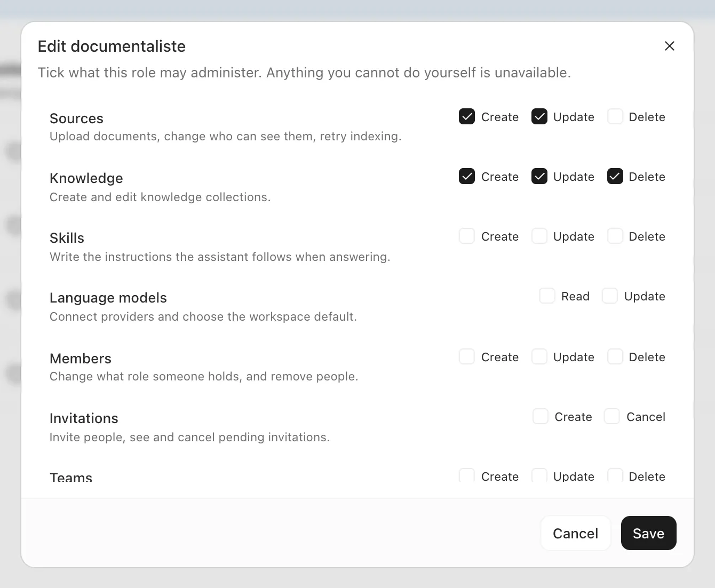Uncheck Create permission for Knowledge
This screenshot has width=715, height=588.
[x=467, y=176]
